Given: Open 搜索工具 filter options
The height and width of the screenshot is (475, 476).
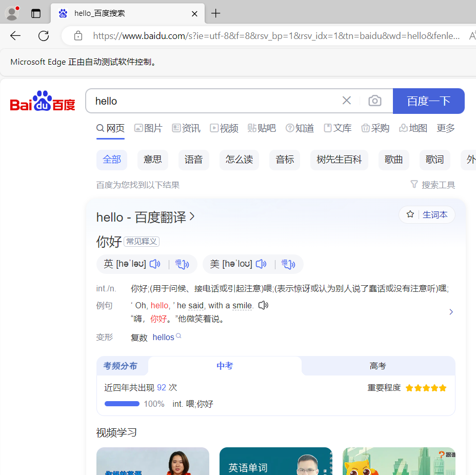Looking at the screenshot, I should [432, 185].
